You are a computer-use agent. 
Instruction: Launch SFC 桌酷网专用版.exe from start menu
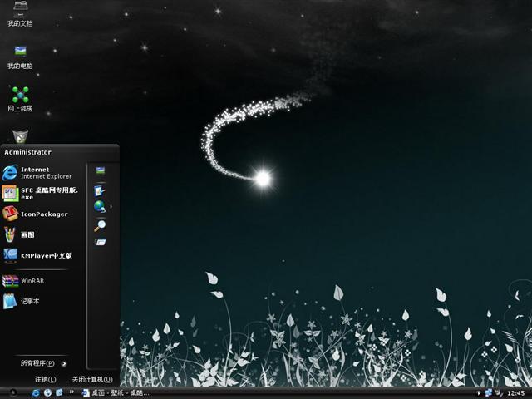[x=42, y=194]
